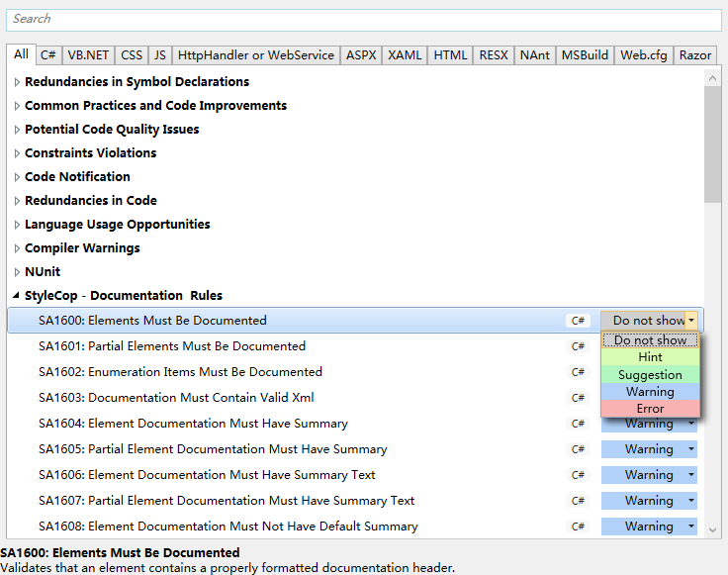Screen dimensions: 728x575
Task: Click the scrollbar down arrow
Action: point(713,529)
